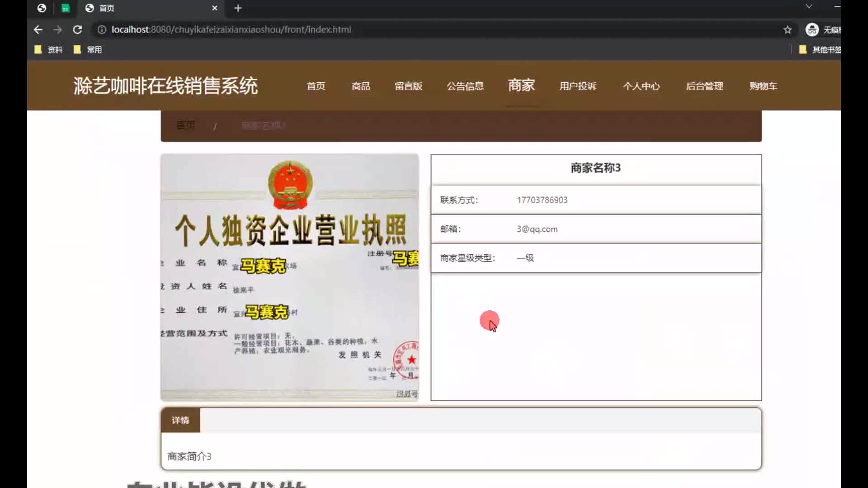Open the 资料 bookmarks folder
The height and width of the screenshot is (488, 868).
pos(49,50)
